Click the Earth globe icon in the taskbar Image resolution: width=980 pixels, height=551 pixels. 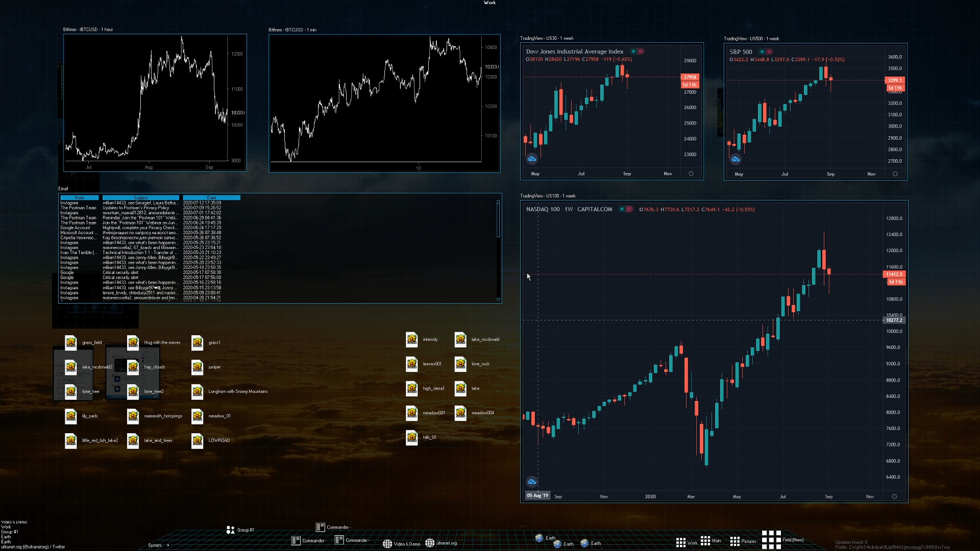[539, 537]
